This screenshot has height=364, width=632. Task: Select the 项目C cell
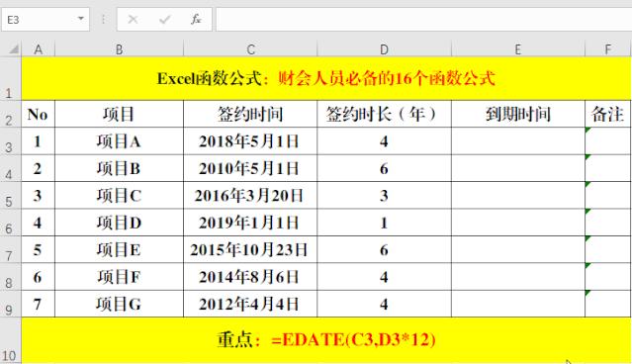[119, 196]
